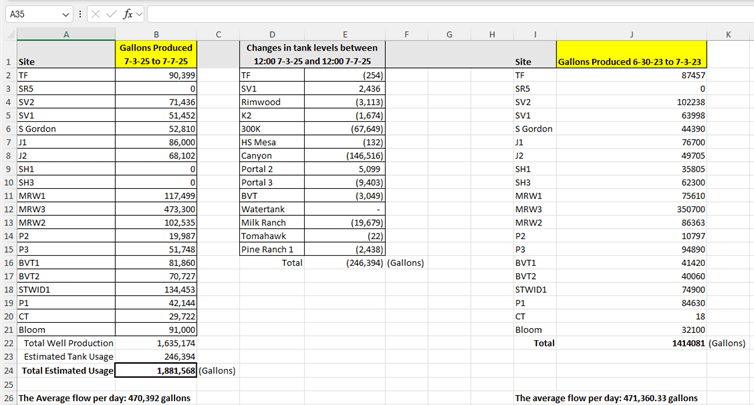This screenshot has height=405, width=754.
Task: Select column J header
Action: [x=631, y=34]
